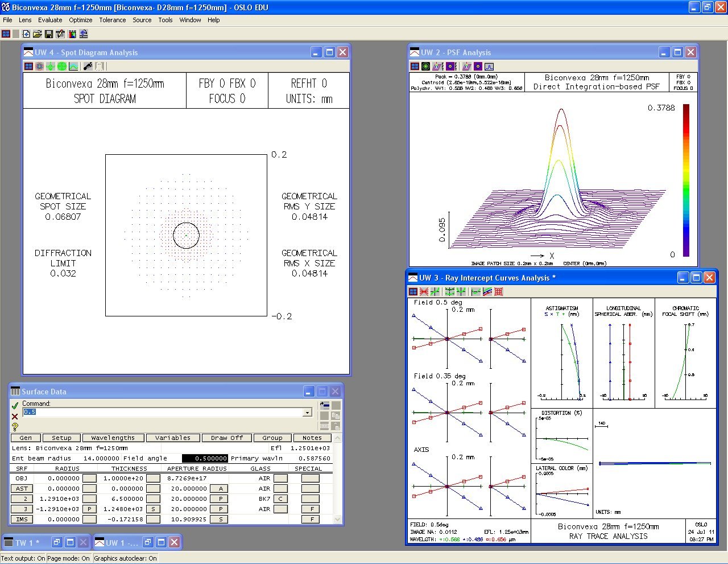
Task: Restore the minimized UW 1 window
Action: 147,542
